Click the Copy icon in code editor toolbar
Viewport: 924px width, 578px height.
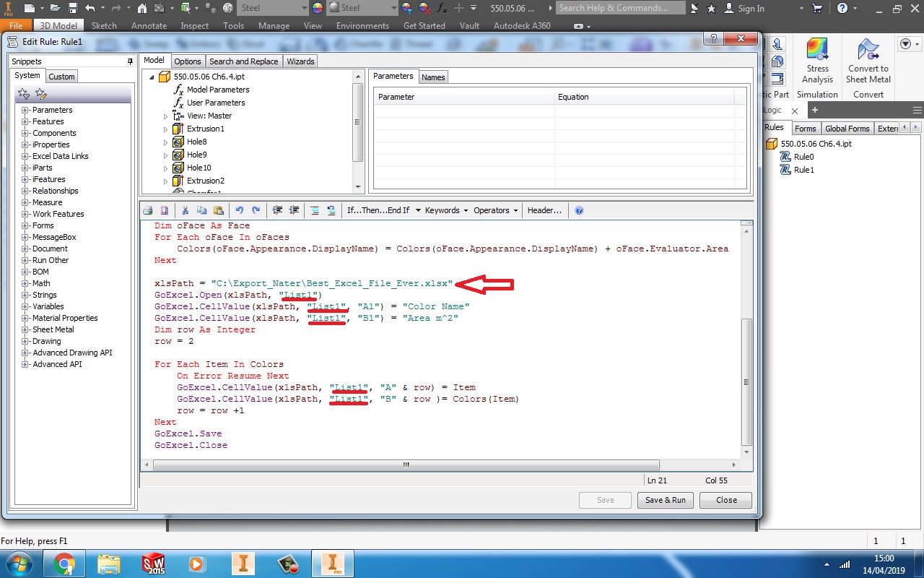tap(201, 210)
